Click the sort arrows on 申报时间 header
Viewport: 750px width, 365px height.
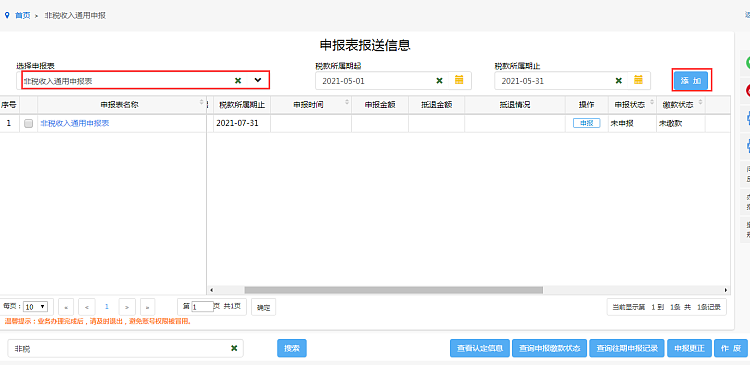pyautogui.click(x=347, y=102)
